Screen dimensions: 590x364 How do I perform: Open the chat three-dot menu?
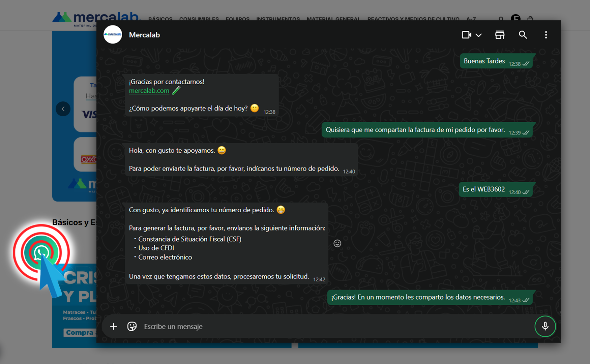coord(546,35)
